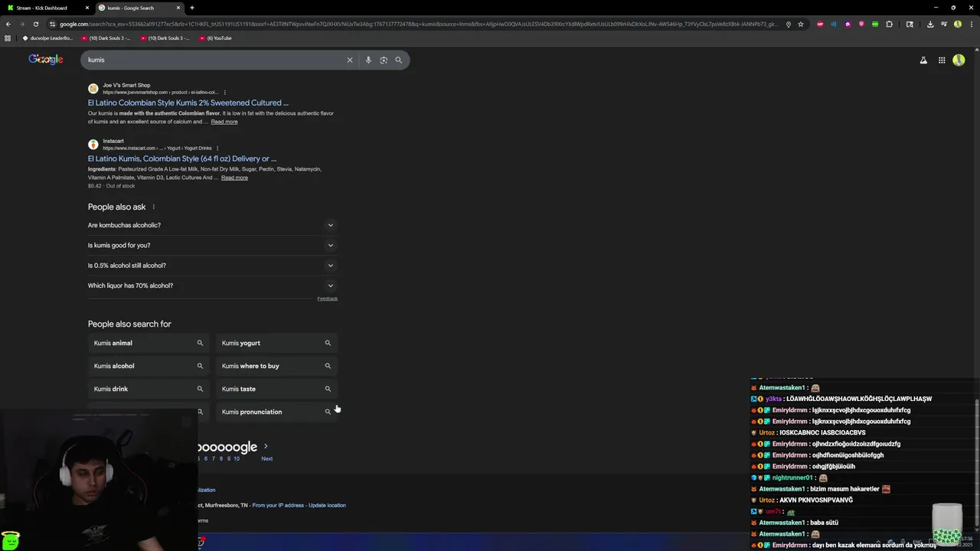The image size is (980, 551).
Task: Click the red ABP extension icon
Action: pyautogui.click(x=820, y=24)
